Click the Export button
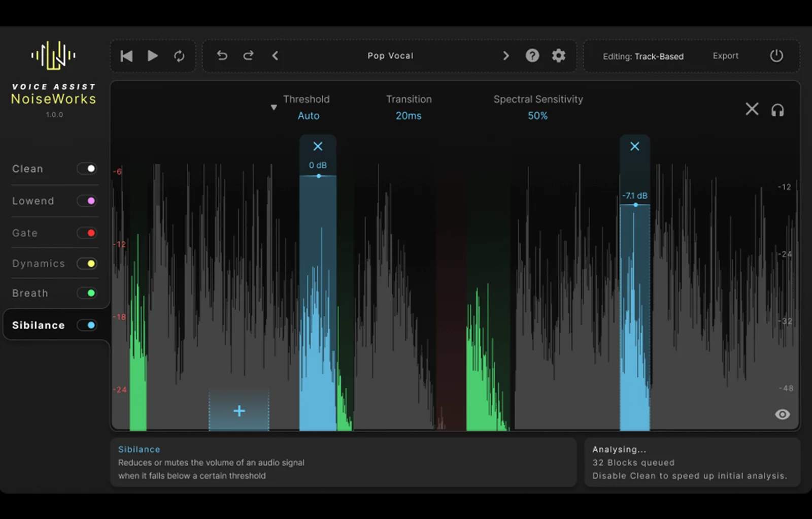Viewport: 812px width, 519px height. (x=725, y=56)
